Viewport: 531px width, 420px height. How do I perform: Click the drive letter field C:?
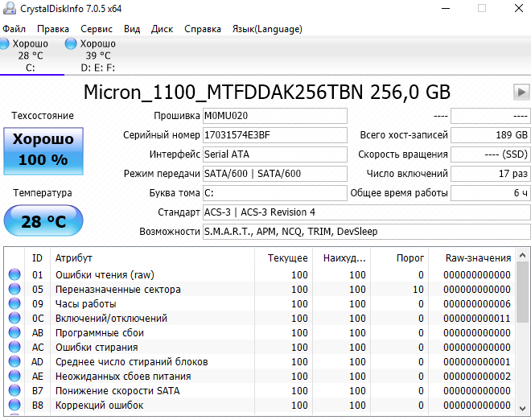coord(275,193)
